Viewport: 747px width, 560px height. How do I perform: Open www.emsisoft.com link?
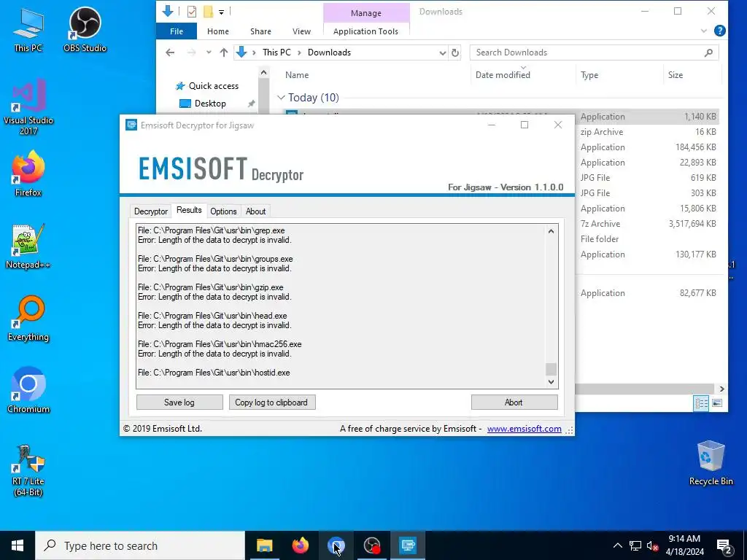point(524,429)
